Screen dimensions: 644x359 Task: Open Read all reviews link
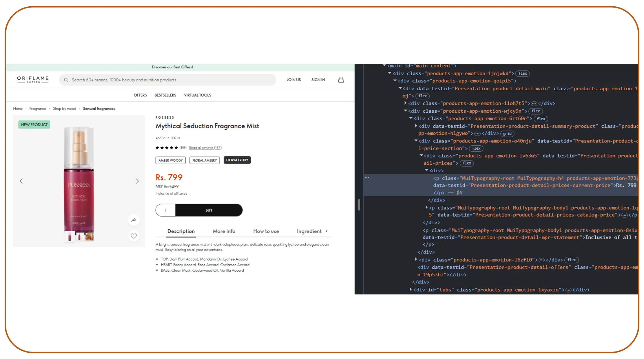pos(205,147)
